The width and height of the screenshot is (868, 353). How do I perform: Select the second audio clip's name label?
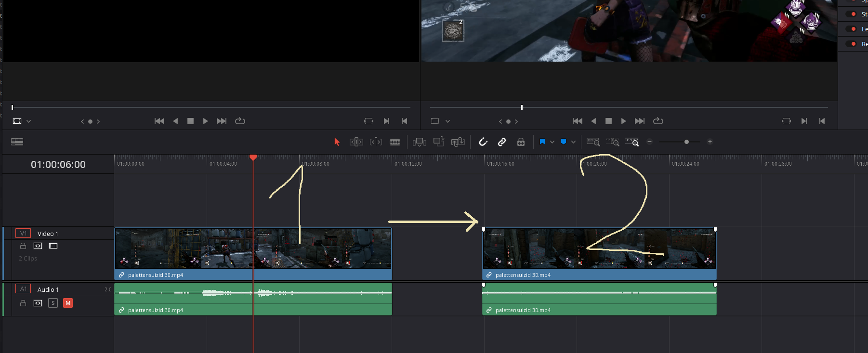pos(523,310)
